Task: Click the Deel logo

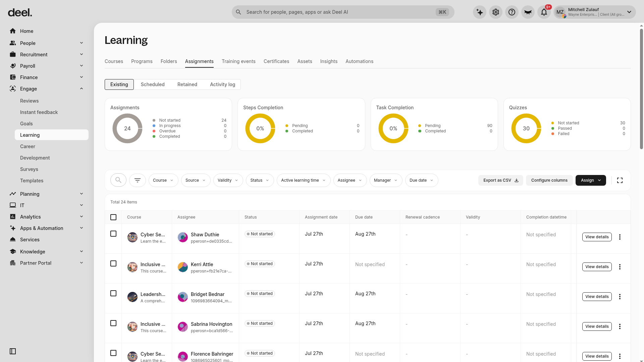Action: click(x=20, y=13)
